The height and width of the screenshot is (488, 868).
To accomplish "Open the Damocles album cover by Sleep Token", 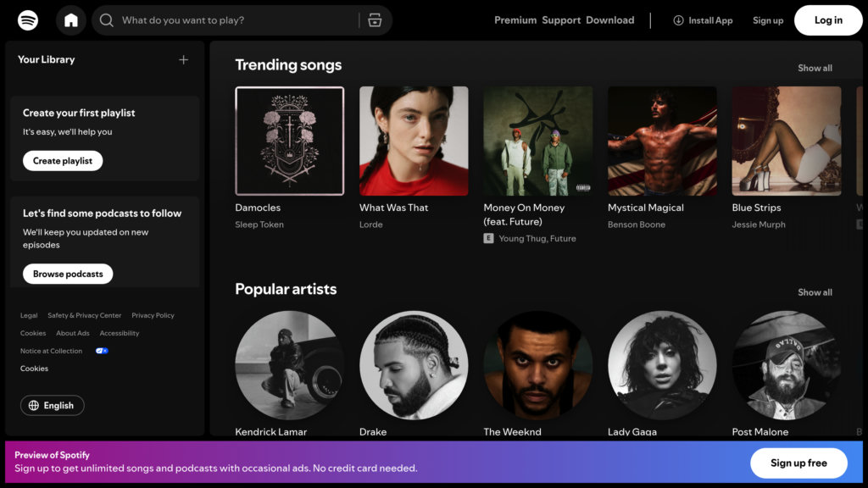I will click(289, 141).
